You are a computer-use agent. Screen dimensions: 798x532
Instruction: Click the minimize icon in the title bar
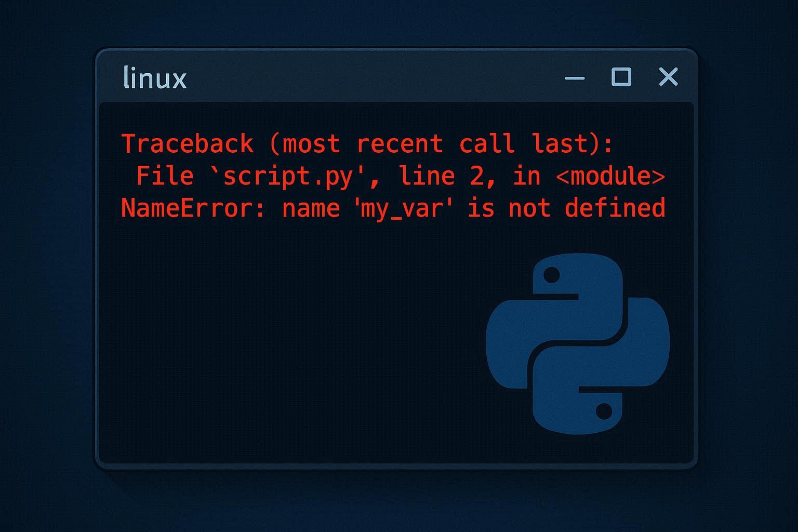pyautogui.click(x=574, y=78)
